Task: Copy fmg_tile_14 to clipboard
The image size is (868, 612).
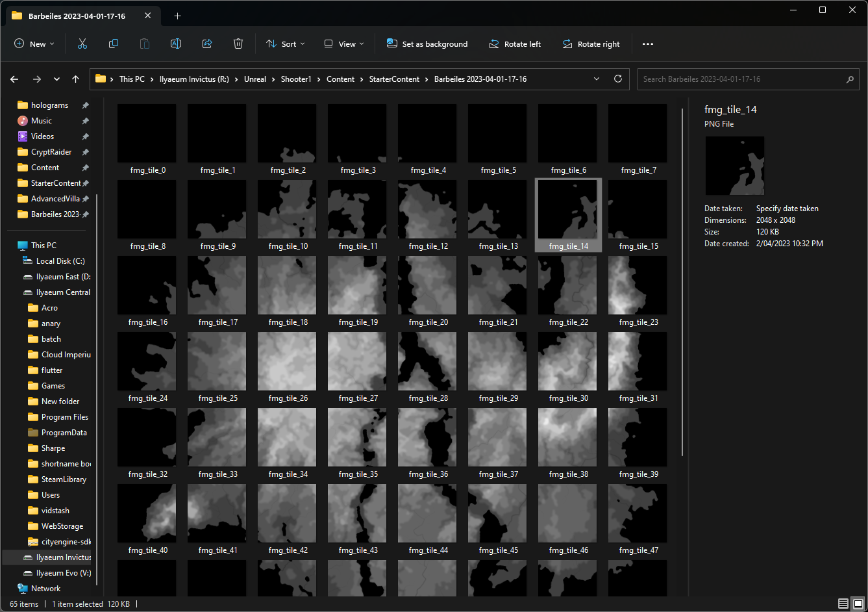Action: [114, 44]
